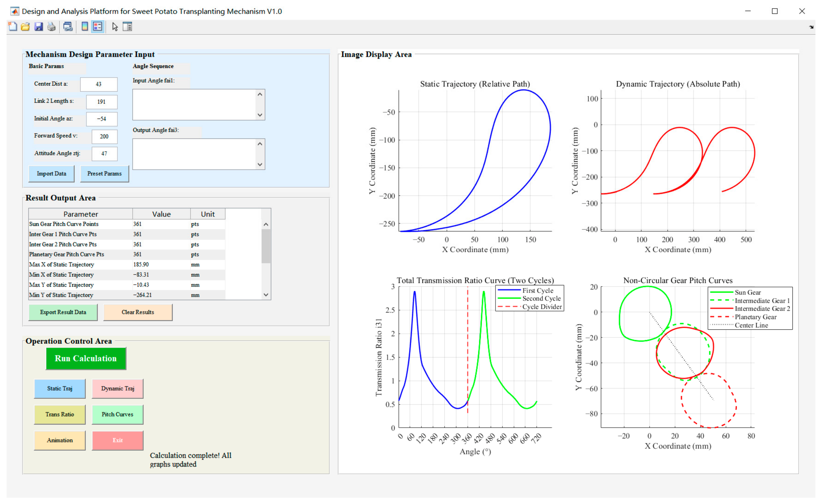This screenshot has height=504, width=821.
Task: Click the Forward Speed v input box
Action: click(x=104, y=137)
